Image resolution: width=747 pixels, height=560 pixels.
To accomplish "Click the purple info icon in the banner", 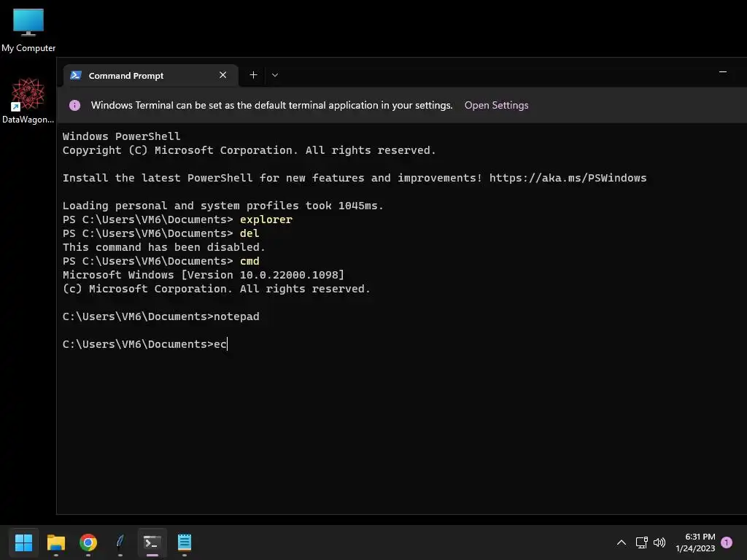I will coord(75,105).
